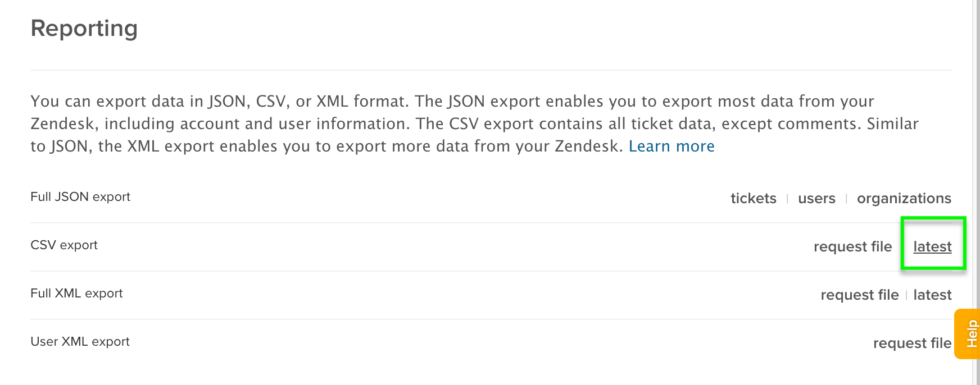Image resolution: width=980 pixels, height=385 pixels.
Task: Export organizations as full JSON
Action: point(904,199)
